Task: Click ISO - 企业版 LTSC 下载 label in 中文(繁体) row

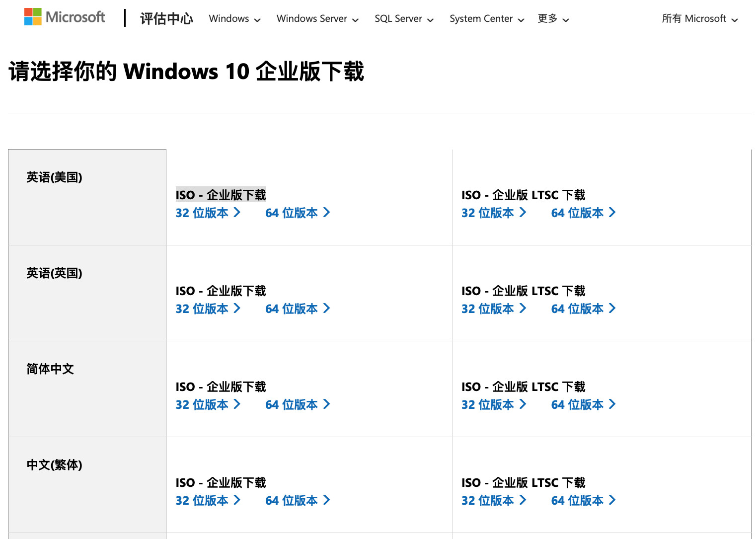Action: [523, 482]
